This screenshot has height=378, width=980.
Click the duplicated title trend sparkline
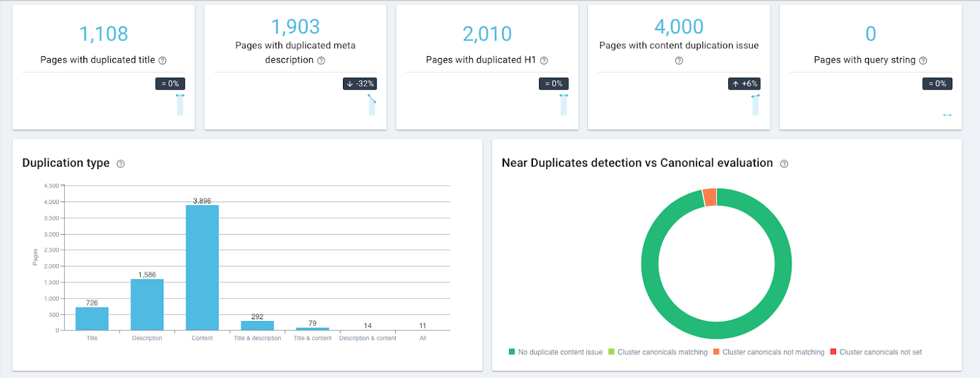pyautogui.click(x=180, y=105)
